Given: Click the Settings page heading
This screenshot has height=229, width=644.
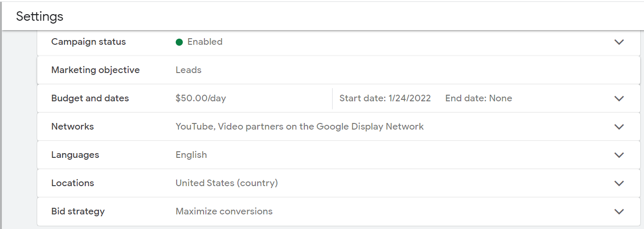Looking at the screenshot, I should coord(40,16).
